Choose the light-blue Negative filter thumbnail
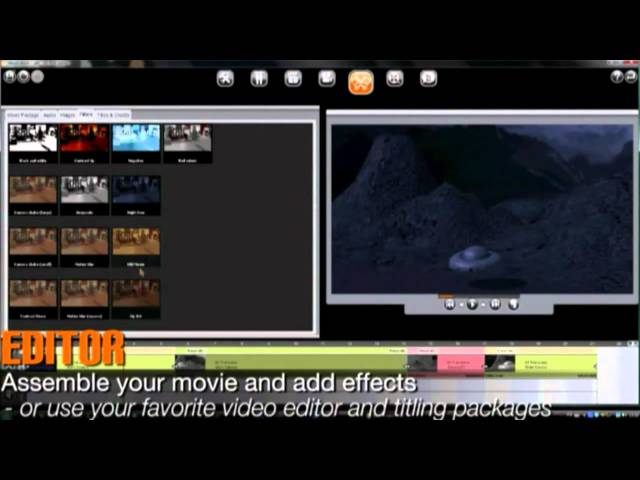This screenshot has width=640, height=480. (x=136, y=144)
